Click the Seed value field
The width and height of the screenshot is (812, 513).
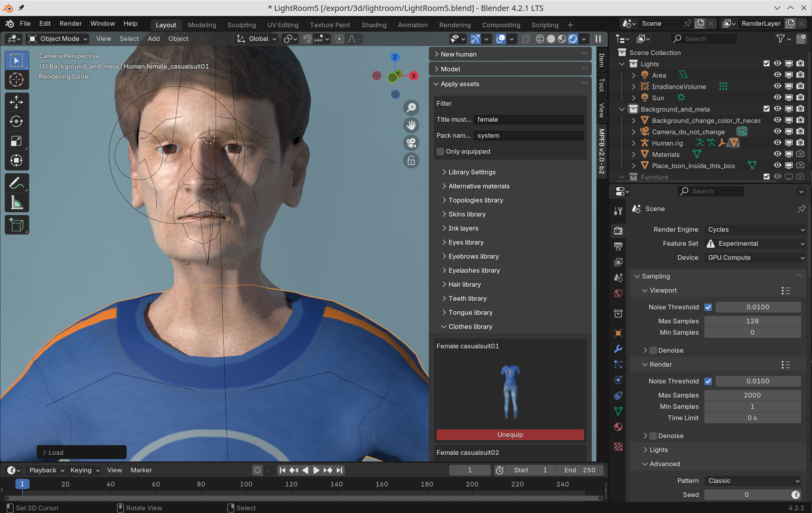click(747, 495)
